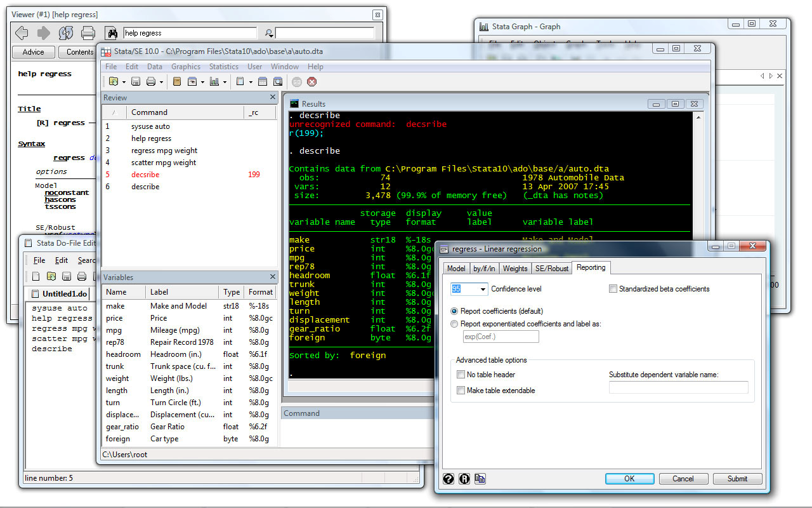This screenshot has width=812, height=508.
Task: Expand the Do-file Editor icon dropdown arrow
Action: click(x=251, y=82)
